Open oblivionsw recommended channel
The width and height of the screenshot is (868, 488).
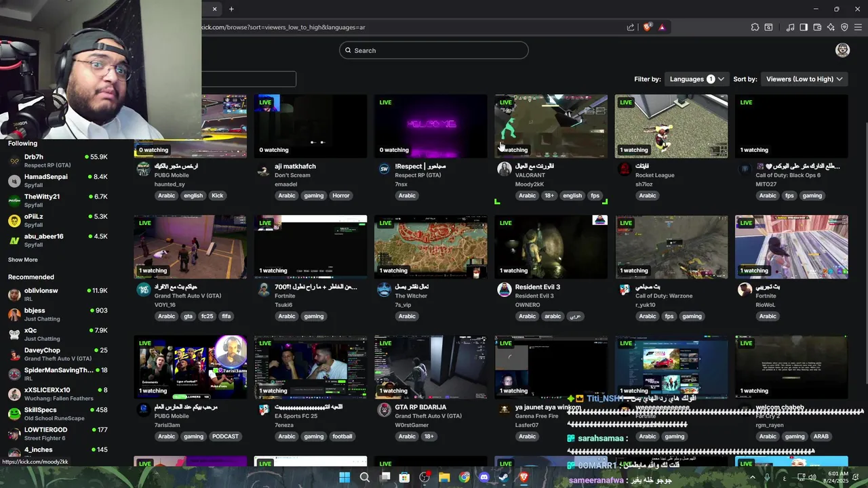(x=58, y=294)
